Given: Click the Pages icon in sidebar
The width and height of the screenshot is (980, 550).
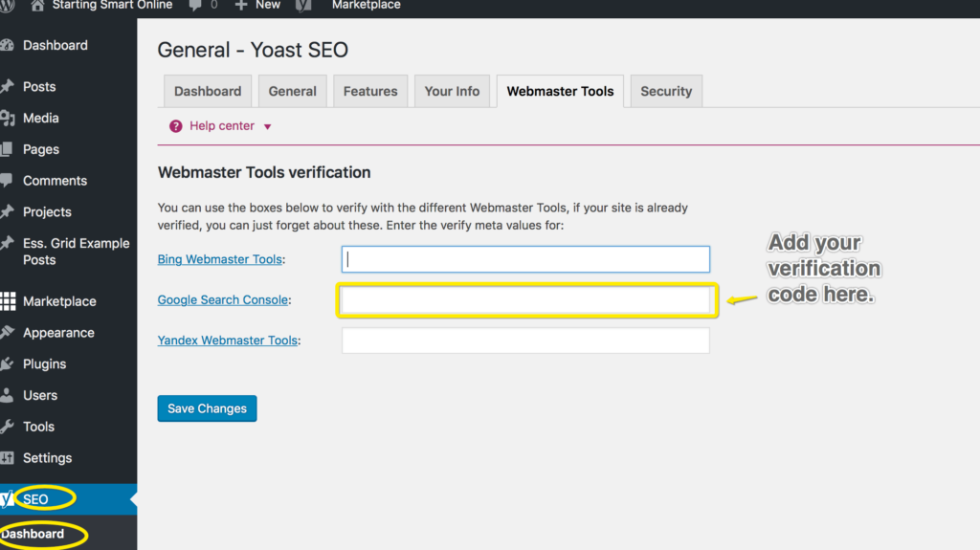Looking at the screenshot, I should point(7,149).
